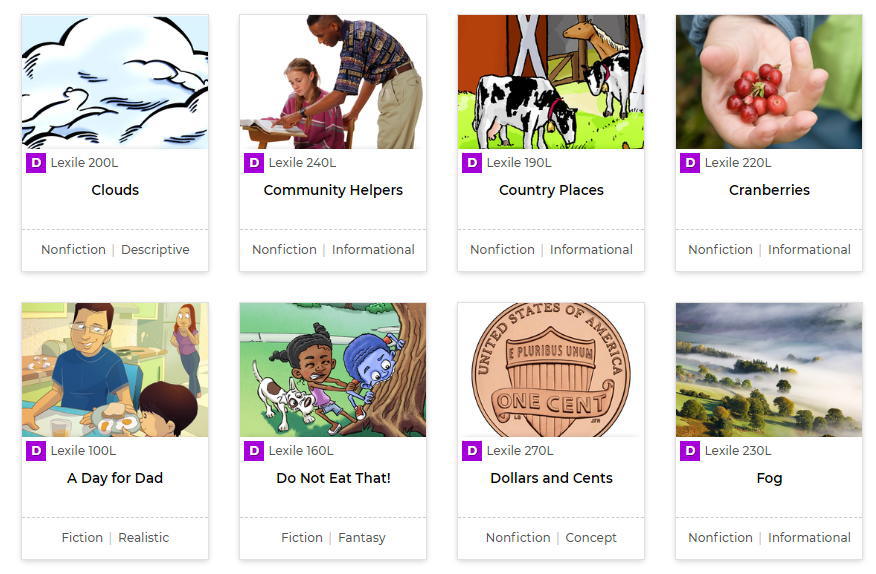Click the level D badge on A Day for Dad
Image resolution: width=876 pixels, height=574 pixels.
(36, 450)
